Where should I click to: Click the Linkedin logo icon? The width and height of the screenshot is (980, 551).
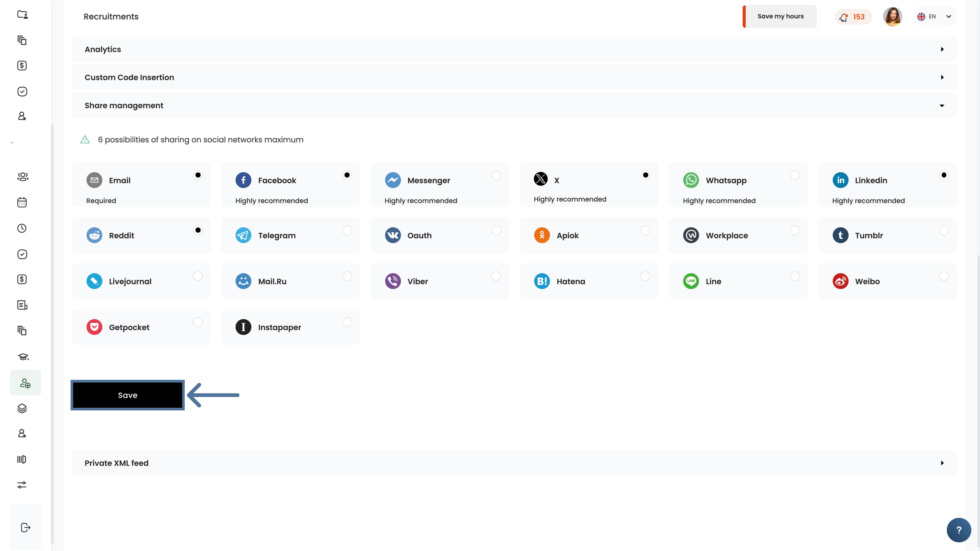840,180
